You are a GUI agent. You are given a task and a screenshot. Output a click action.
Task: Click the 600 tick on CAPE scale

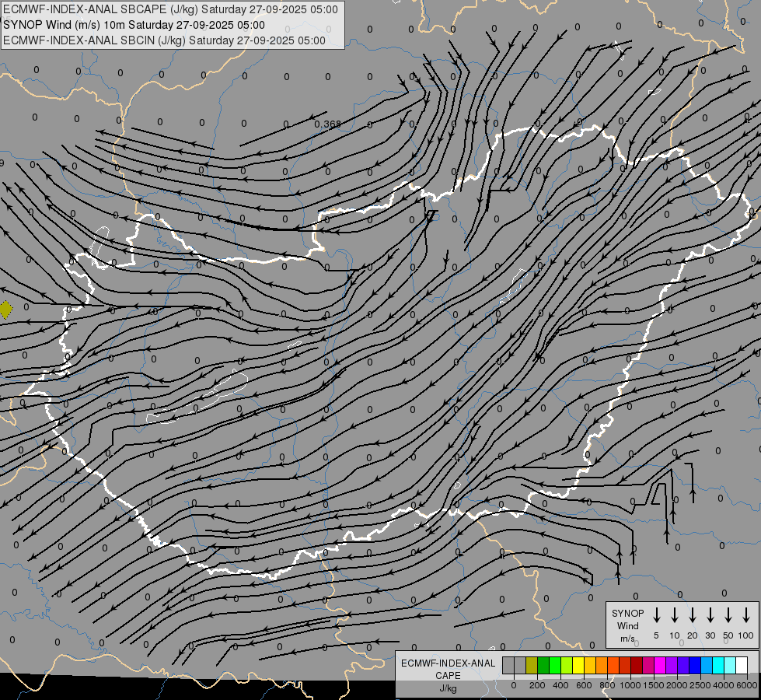point(584,685)
